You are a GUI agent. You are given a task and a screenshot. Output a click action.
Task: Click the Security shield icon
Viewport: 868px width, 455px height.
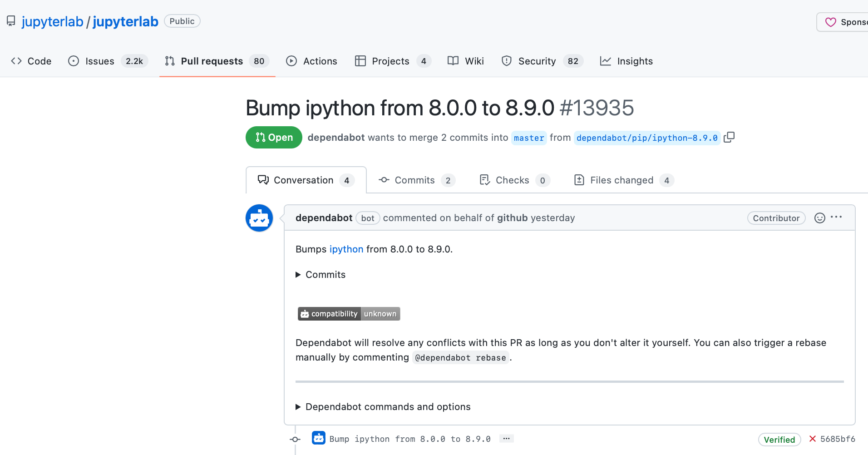point(507,61)
